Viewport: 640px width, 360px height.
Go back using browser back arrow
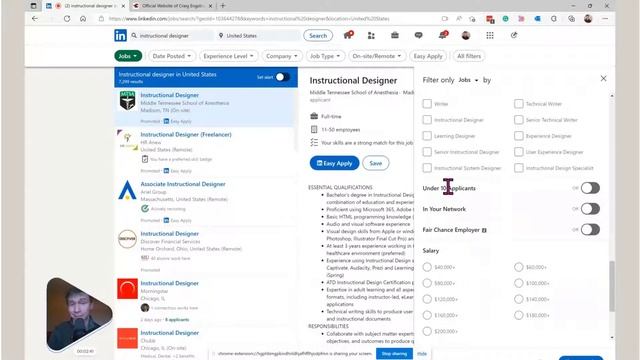pyautogui.click(x=35, y=19)
